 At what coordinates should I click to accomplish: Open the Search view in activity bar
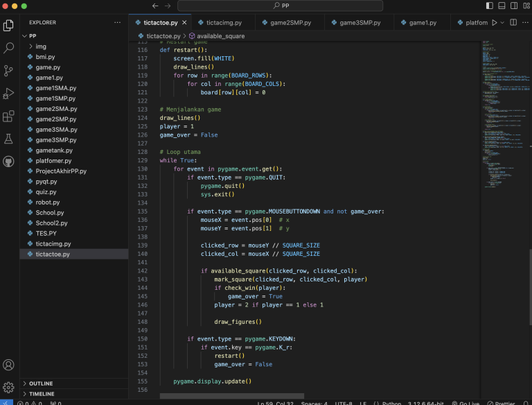click(x=8, y=48)
